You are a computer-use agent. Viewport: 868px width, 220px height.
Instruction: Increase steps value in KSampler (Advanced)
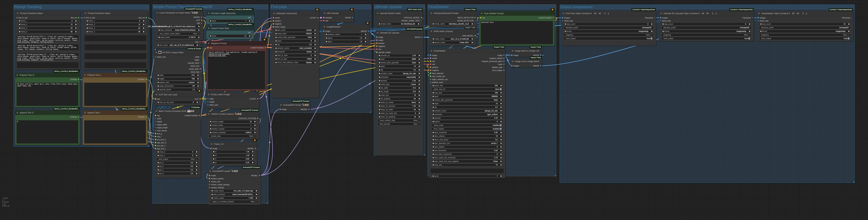point(315,41)
